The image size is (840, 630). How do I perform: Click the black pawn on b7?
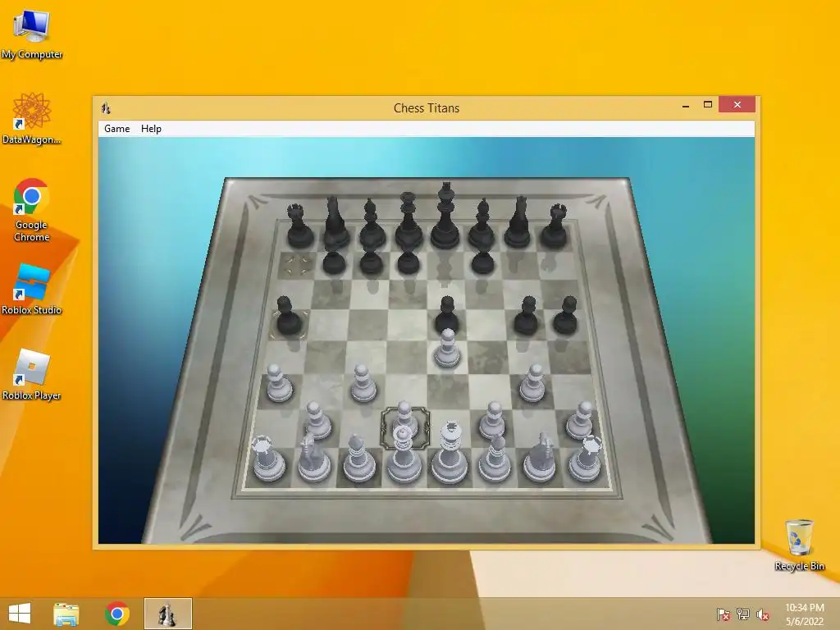coord(335,262)
